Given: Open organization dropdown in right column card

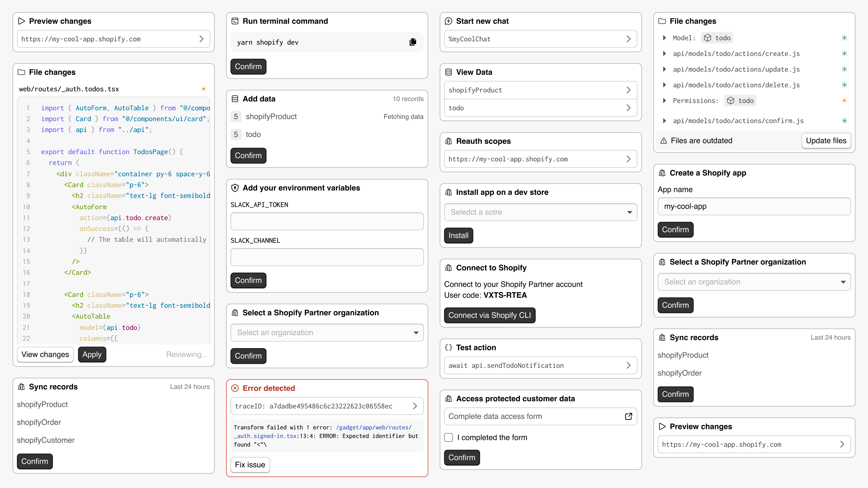Looking at the screenshot, I should [x=754, y=282].
